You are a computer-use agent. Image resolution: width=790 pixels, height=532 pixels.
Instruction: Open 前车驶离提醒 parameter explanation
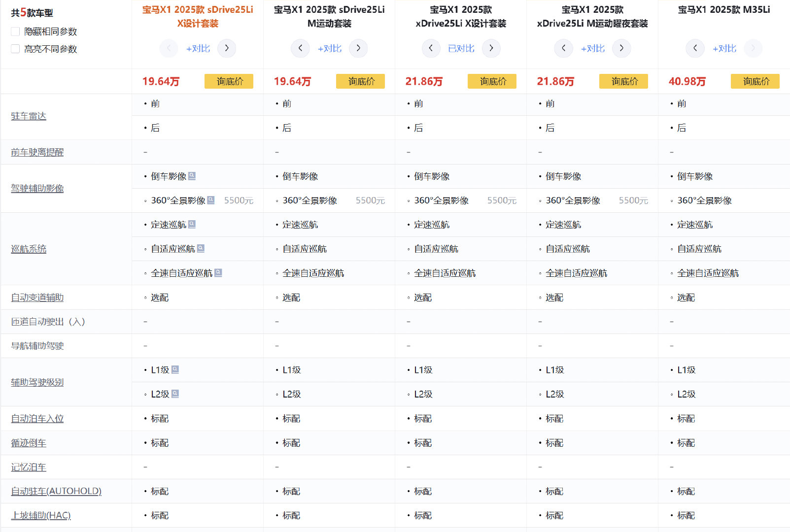(x=37, y=152)
